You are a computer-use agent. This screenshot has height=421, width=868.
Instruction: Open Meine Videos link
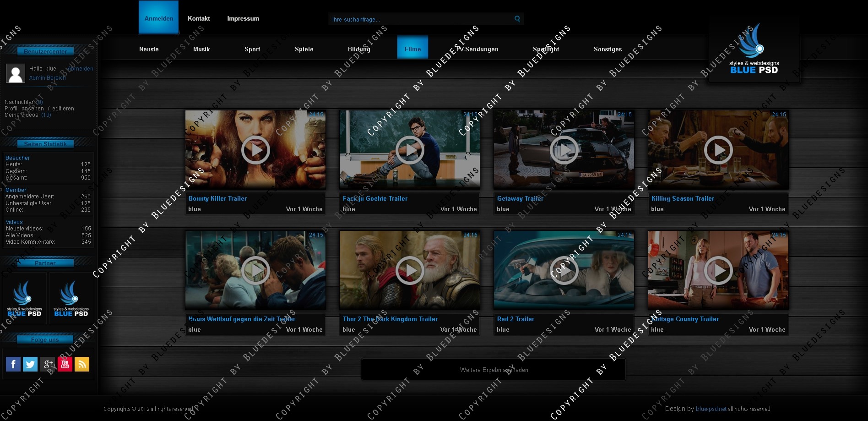(27, 115)
